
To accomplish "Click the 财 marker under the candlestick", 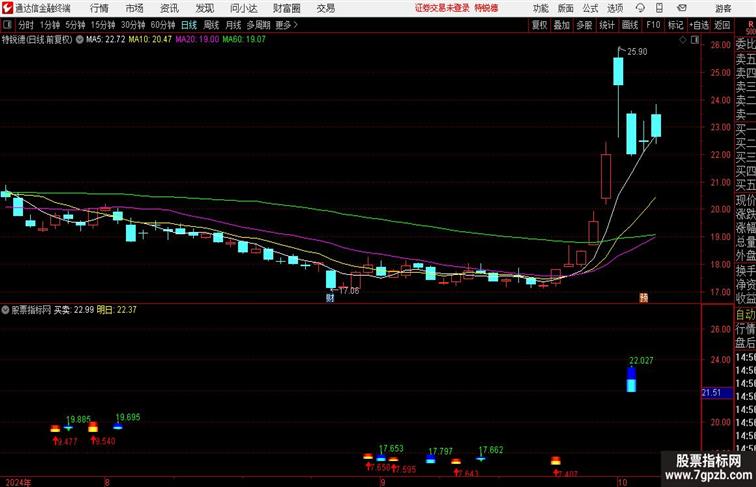I will click(330, 298).
